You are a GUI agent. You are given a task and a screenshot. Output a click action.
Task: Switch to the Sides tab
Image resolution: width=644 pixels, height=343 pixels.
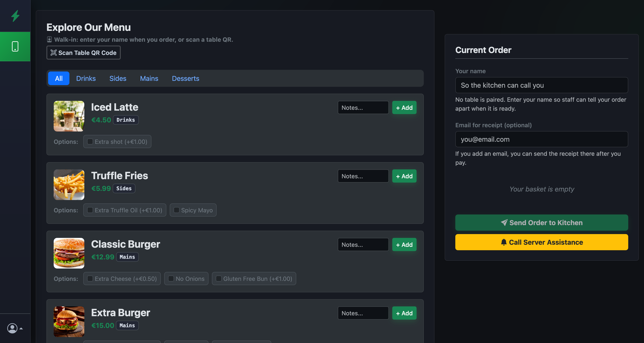tap(118, 79)
